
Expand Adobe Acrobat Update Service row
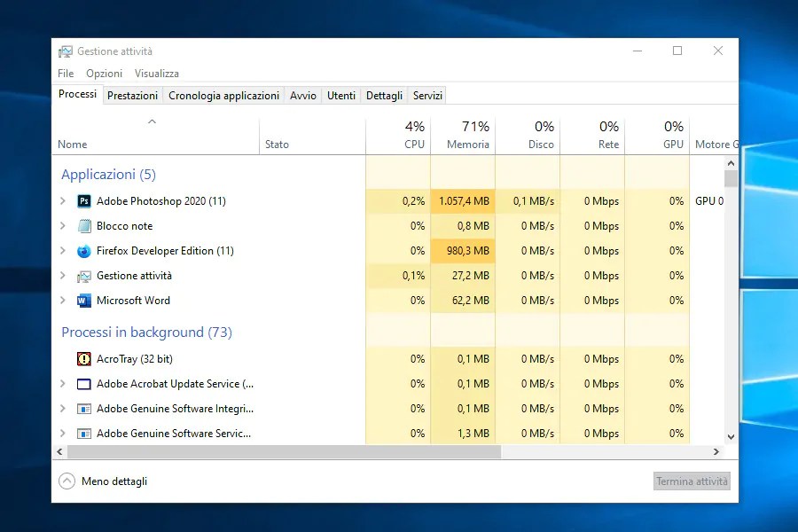pyautogui.click(x=63, y=383)
